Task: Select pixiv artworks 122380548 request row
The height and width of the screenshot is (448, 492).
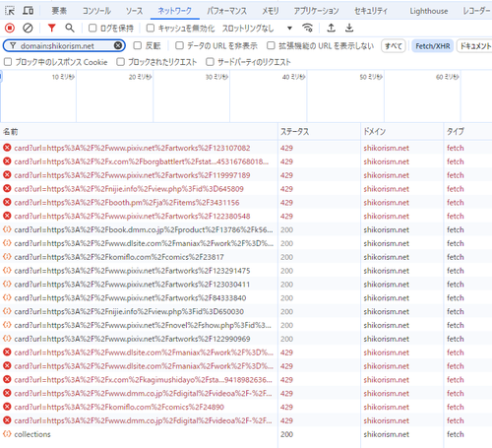Action: click(x=246, y=216)
